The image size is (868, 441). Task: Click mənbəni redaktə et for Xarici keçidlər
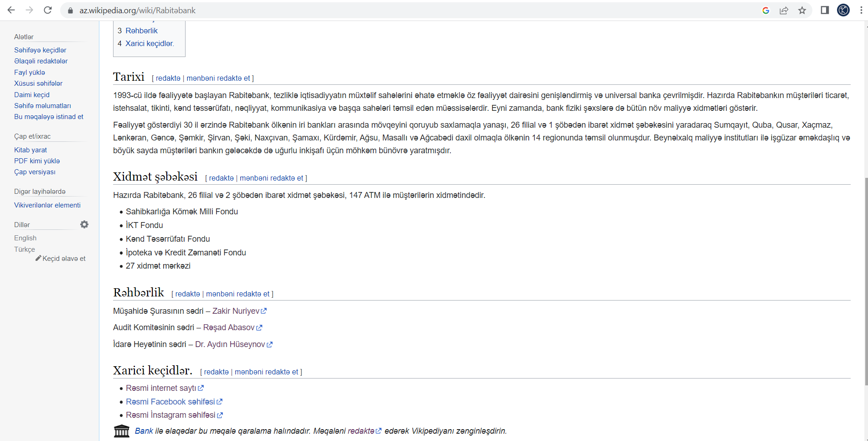click(x=267, y=372)
